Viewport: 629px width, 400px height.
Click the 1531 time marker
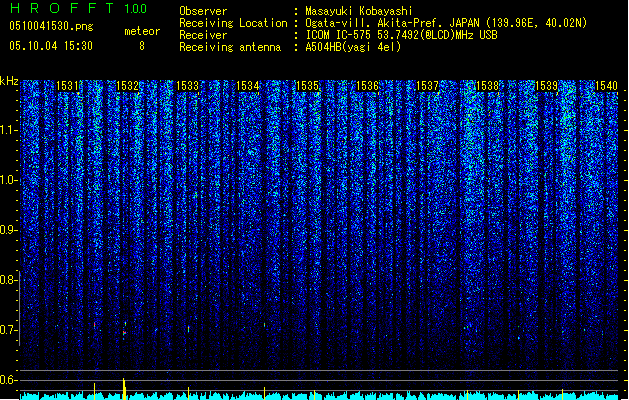(67, 86)
